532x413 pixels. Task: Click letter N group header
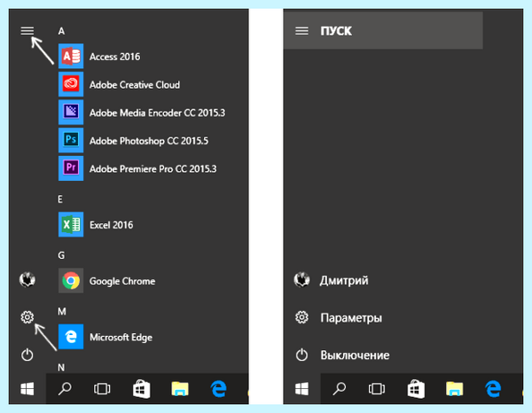[x=61, y=367]
